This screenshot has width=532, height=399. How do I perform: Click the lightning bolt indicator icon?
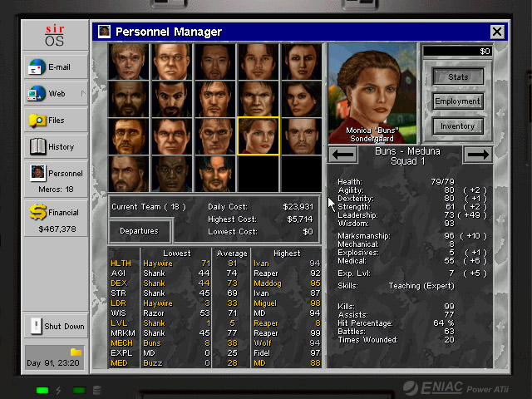click(x=58, y=390)
